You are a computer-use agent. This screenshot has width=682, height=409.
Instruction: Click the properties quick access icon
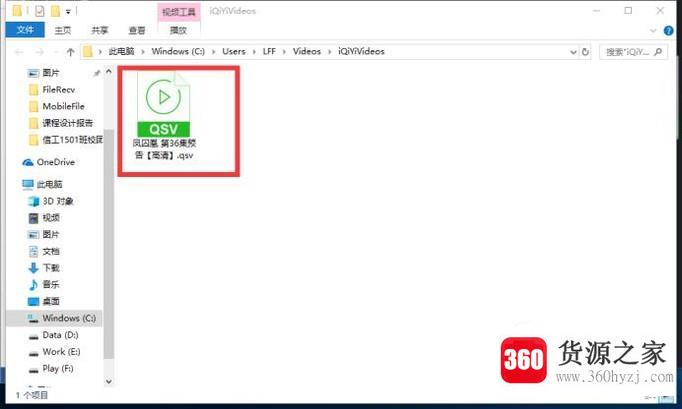(40, 11)
